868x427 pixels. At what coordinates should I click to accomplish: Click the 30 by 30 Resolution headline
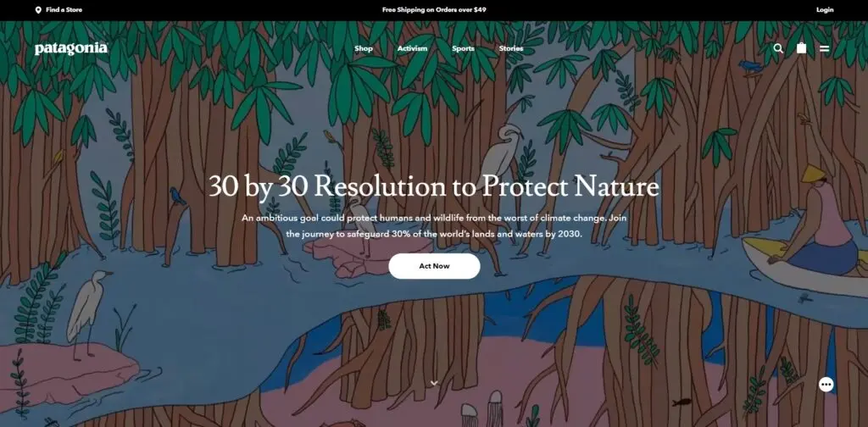coord(434,186)
